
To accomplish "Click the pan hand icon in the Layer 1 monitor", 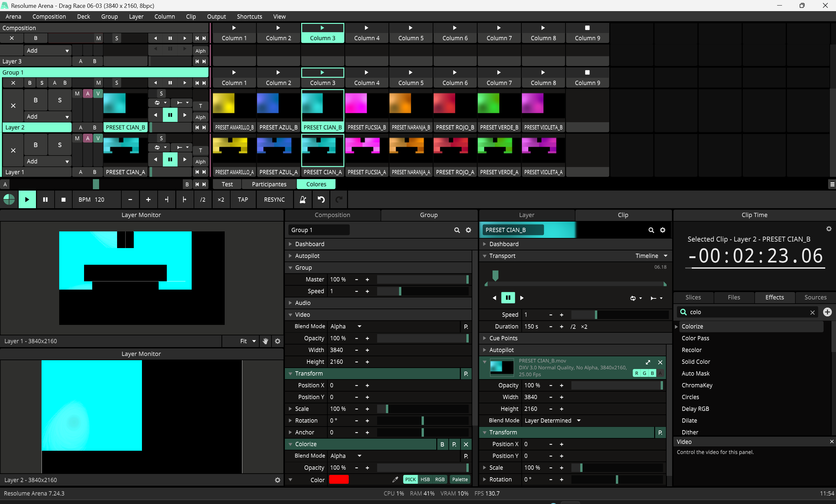I will tap(265, 341).
